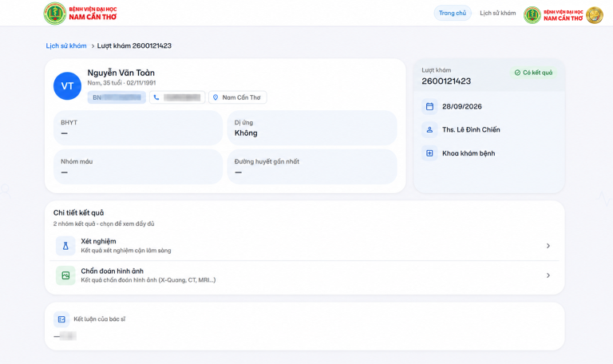Select the Dị ứng info card

(x=312, y=128)
